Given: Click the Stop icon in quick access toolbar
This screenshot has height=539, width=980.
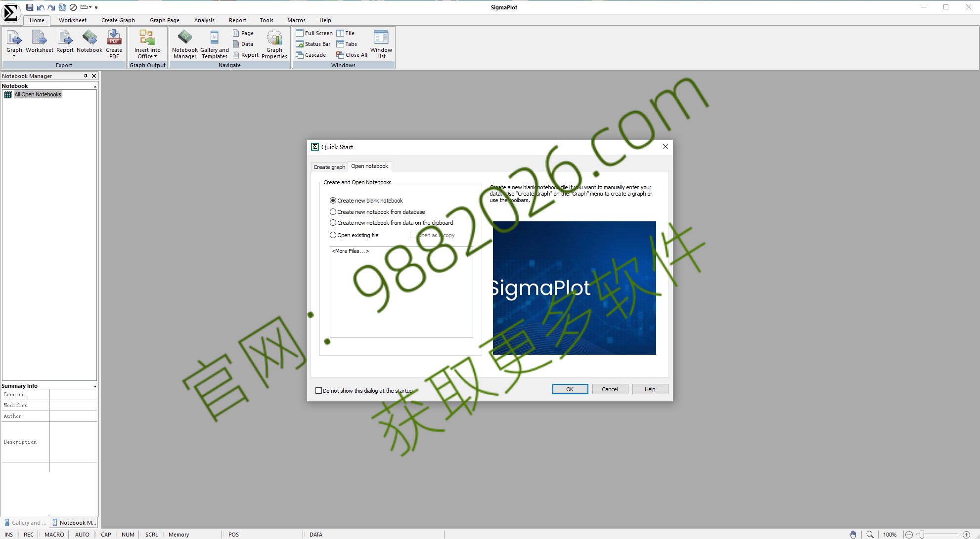Looking at the screenshot, I should (73, 7).
